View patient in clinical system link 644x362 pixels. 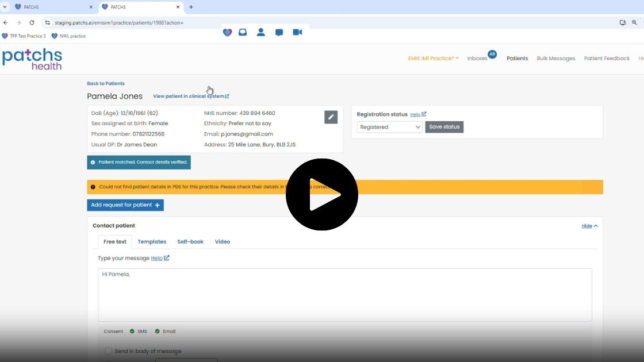(191, 96)
